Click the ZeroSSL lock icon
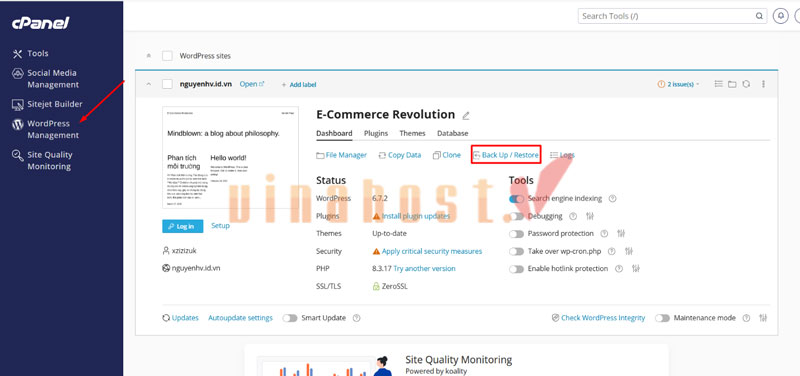This screenshot has width=800, height=376. 376,286
